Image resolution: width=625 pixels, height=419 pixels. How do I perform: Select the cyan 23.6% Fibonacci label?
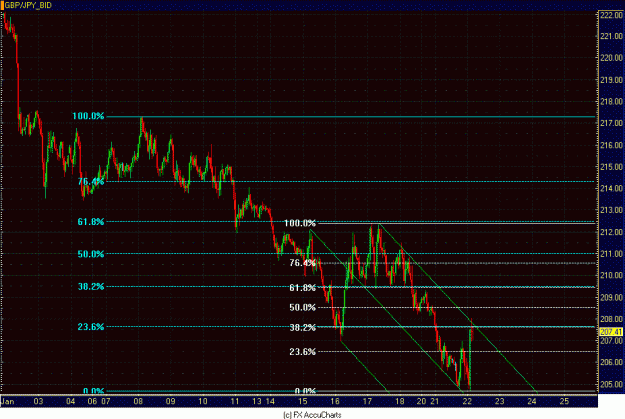(x=91, y=327)
